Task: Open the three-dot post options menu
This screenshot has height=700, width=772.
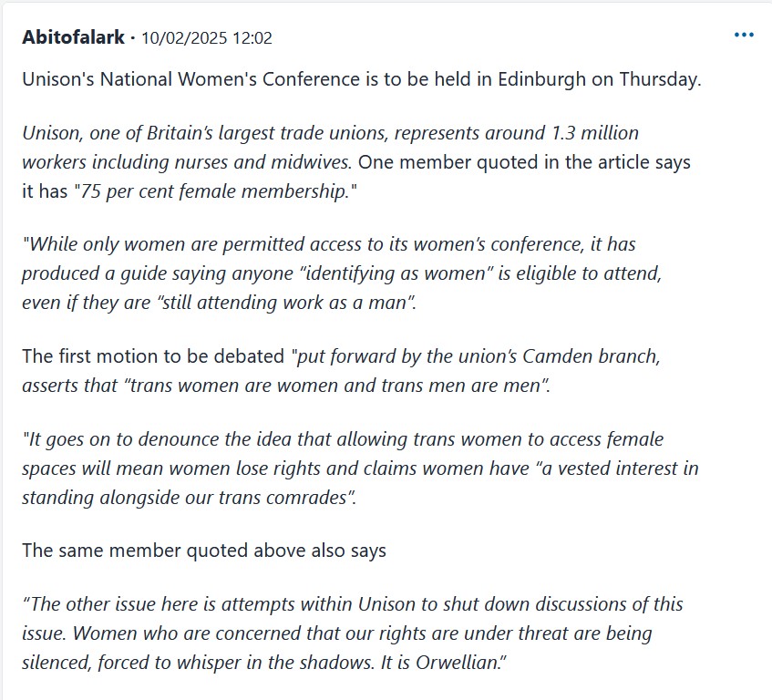Action: point(744,36)
